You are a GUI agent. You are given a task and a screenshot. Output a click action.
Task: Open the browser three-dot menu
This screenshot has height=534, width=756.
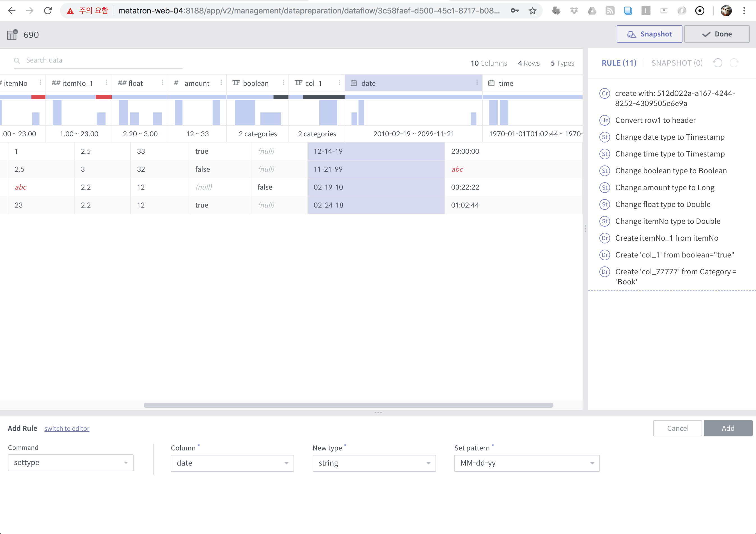744,11
